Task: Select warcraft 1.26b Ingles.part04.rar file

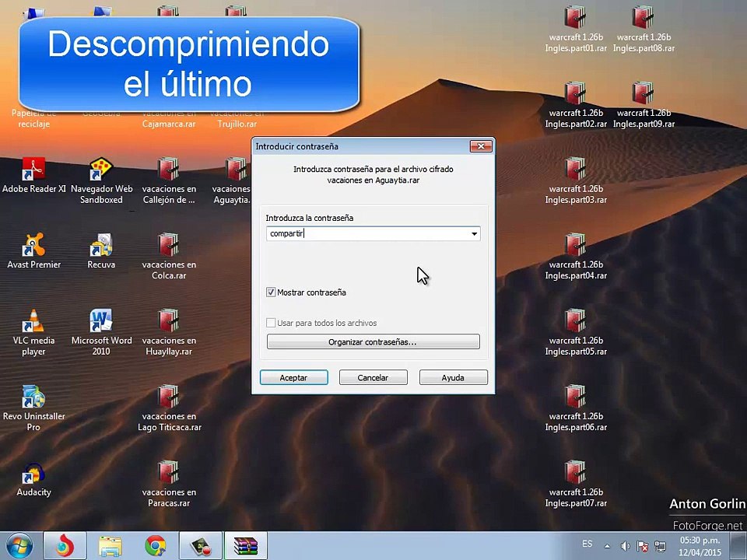Action: click(576, 256)
